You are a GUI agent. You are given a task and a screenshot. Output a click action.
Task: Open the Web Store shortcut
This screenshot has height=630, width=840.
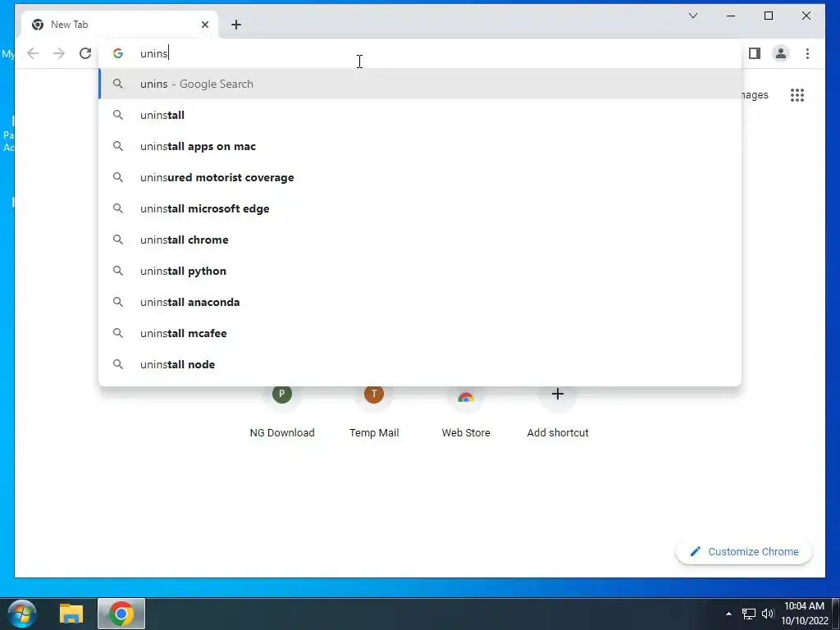pyautogui.click(x=466, y=413)
